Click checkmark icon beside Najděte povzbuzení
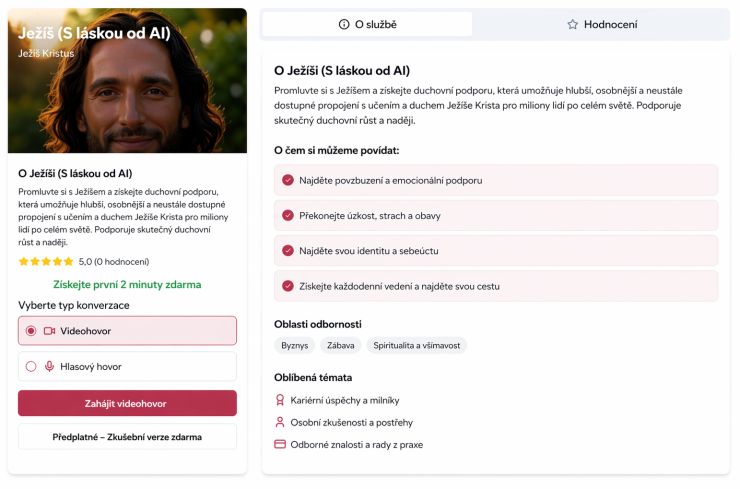This screenshot has height=489, width=740. 288,180
